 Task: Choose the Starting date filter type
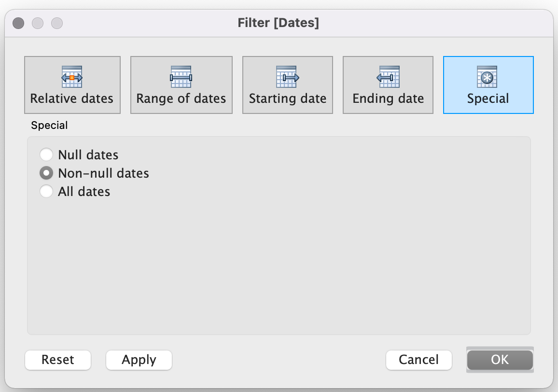click(287, 85)
